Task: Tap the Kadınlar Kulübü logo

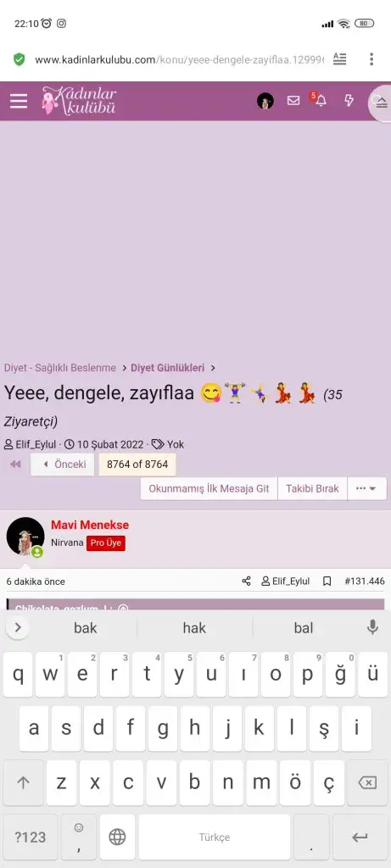Action: [x=79, y=101]
